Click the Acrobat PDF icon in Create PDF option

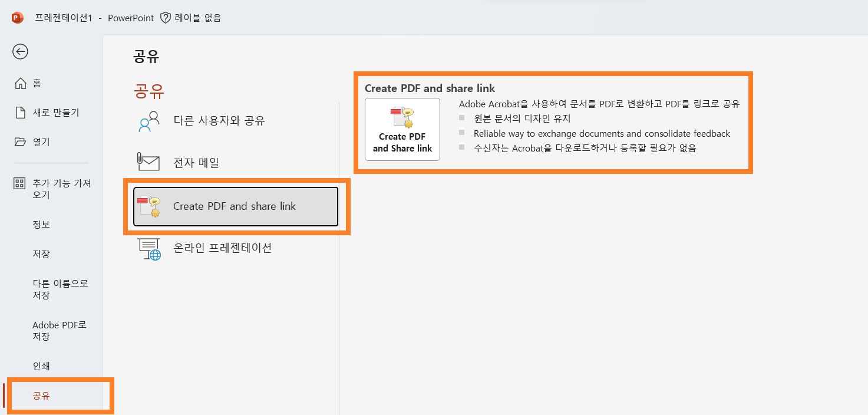[x=402, y=117]
